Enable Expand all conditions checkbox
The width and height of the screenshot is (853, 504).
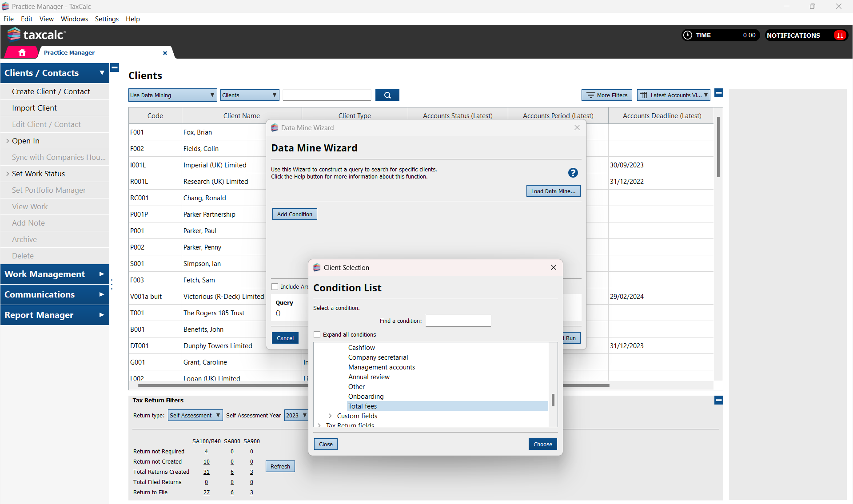click(317, 334)
